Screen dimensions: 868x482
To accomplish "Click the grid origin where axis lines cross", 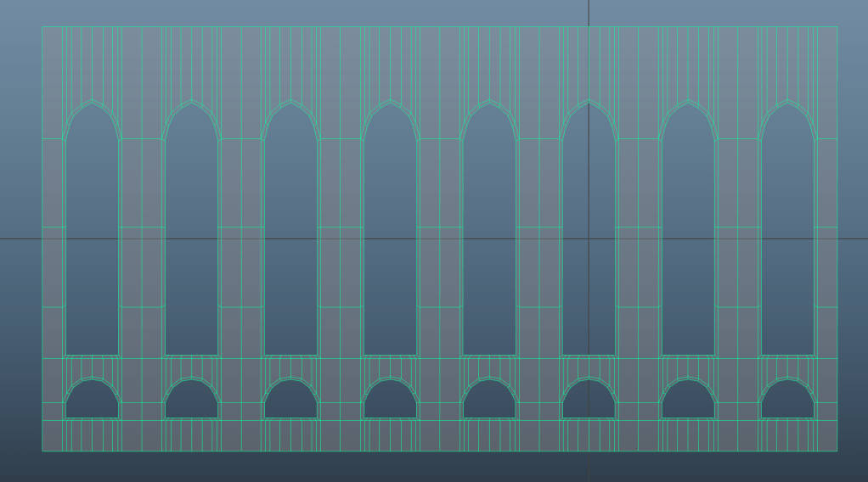I will [589, 238].
